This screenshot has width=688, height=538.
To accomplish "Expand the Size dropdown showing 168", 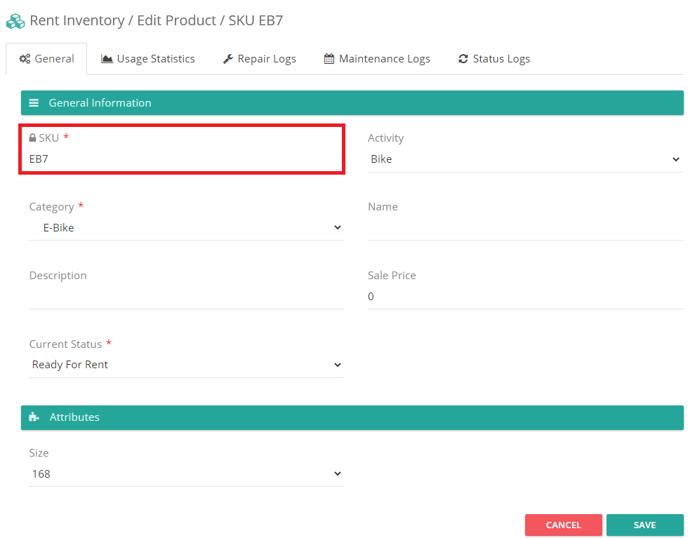I will click(186, 474).
